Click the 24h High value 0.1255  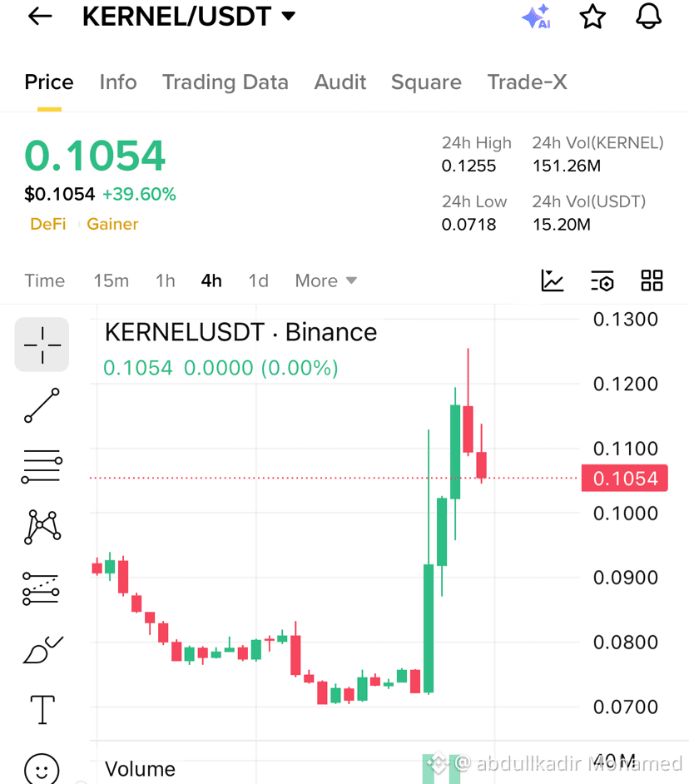pyautogui.click(x=468, y=166)
